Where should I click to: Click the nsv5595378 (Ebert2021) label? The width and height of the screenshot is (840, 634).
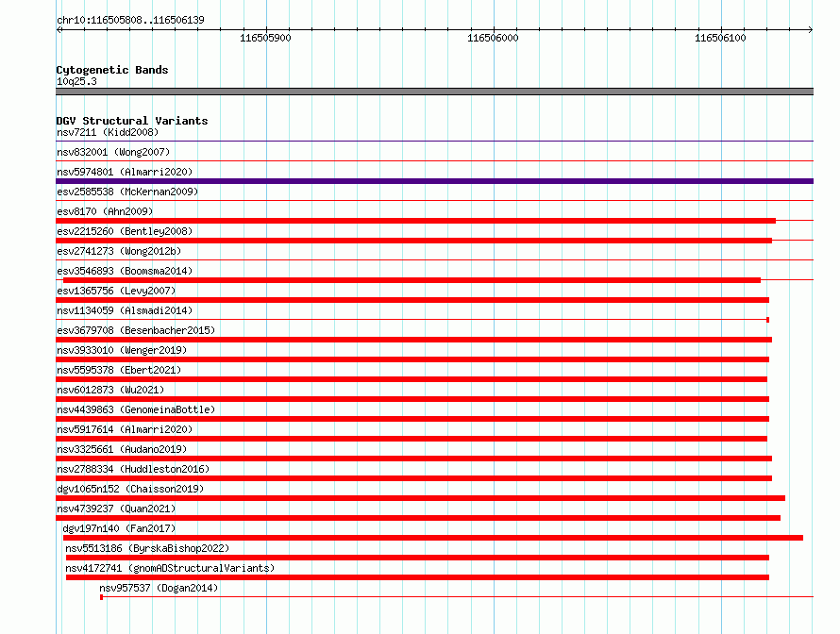(119, 370)
